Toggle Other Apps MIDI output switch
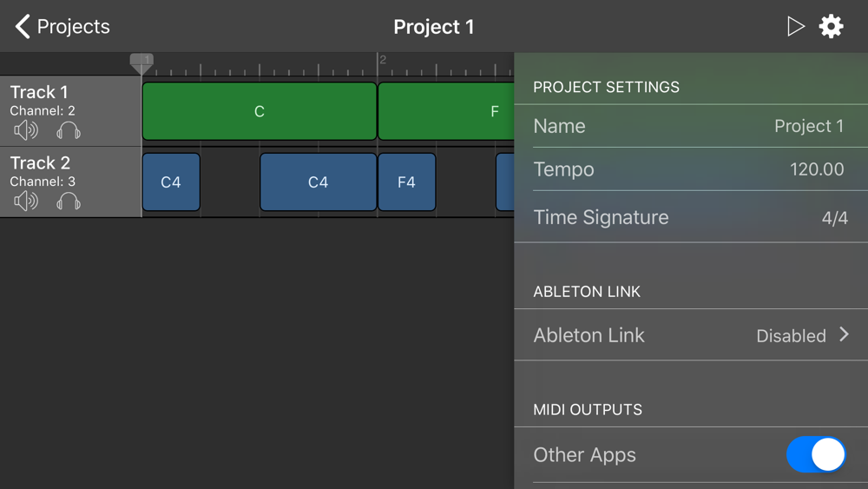Screen dimensions: 868x489 coord(816,454)
